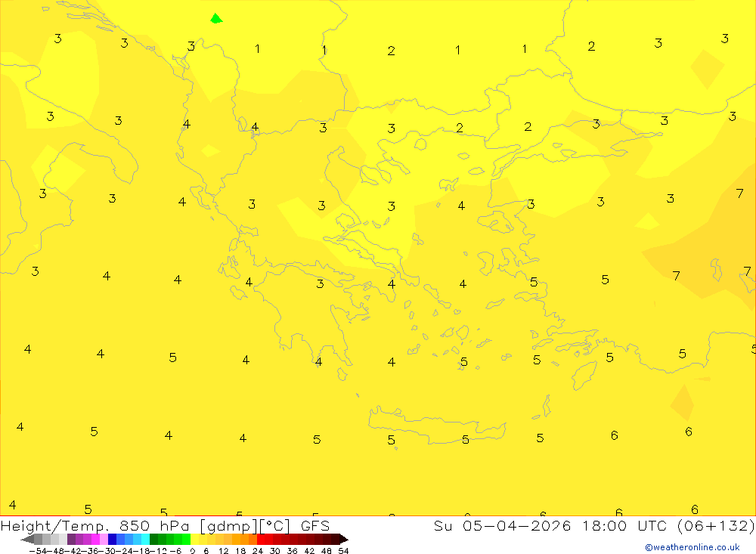Viewport: 756px width, 554px height.
Task: Pick the cyan swatch in the legend
Action: pos(145,539)
